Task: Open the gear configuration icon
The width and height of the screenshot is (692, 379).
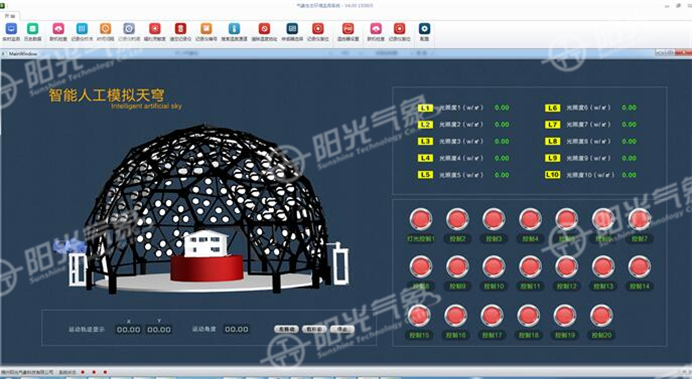Action: pyautogui.click(x=424, y=29)
